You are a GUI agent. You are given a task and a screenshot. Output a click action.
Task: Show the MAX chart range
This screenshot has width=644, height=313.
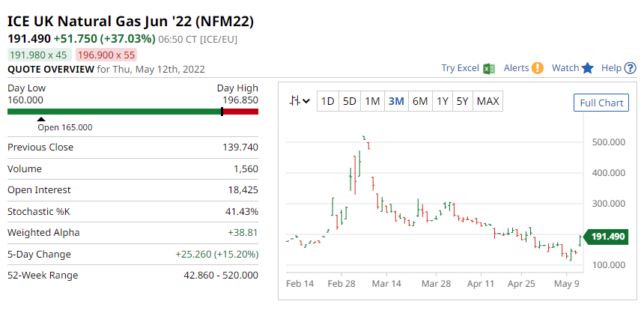tap(488, 101)
